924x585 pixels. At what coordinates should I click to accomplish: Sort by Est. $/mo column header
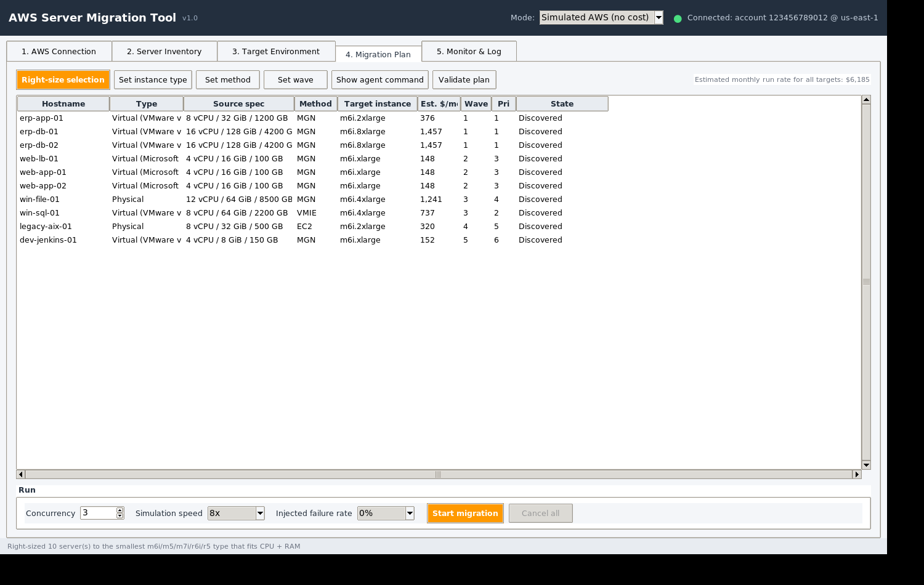pos(439,104)
